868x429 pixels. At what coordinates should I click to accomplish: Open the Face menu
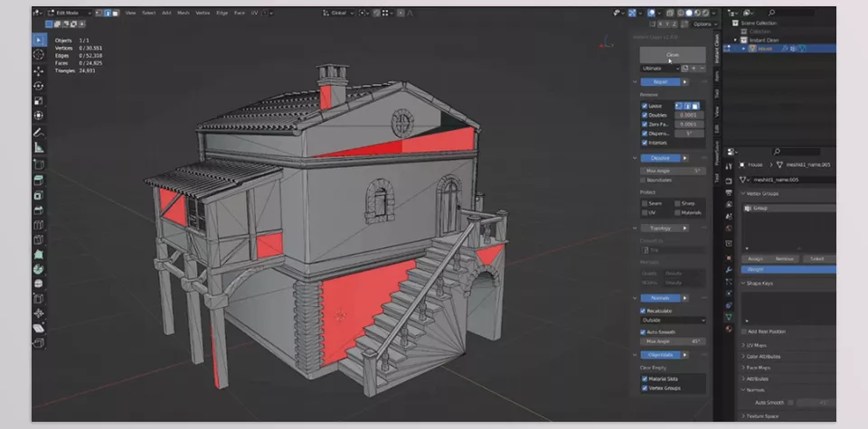239,13
